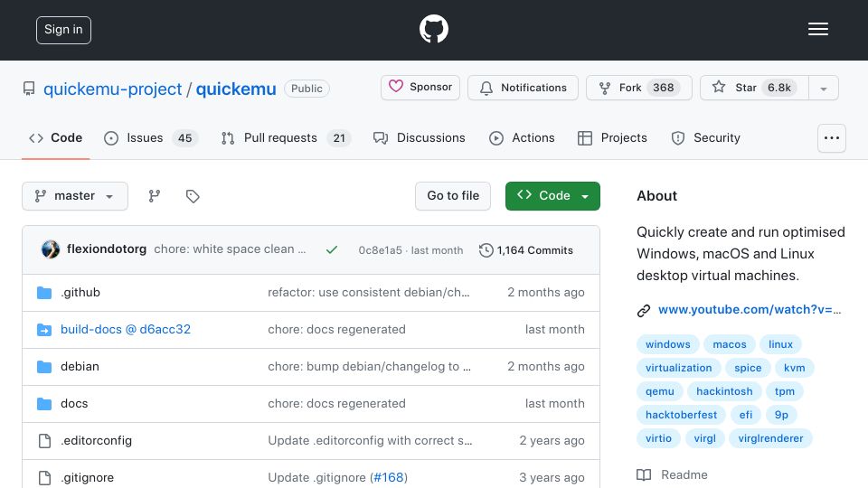Open the Pull requests tab
The height and width of the screenshot is (488, 868).
[286, 137]
